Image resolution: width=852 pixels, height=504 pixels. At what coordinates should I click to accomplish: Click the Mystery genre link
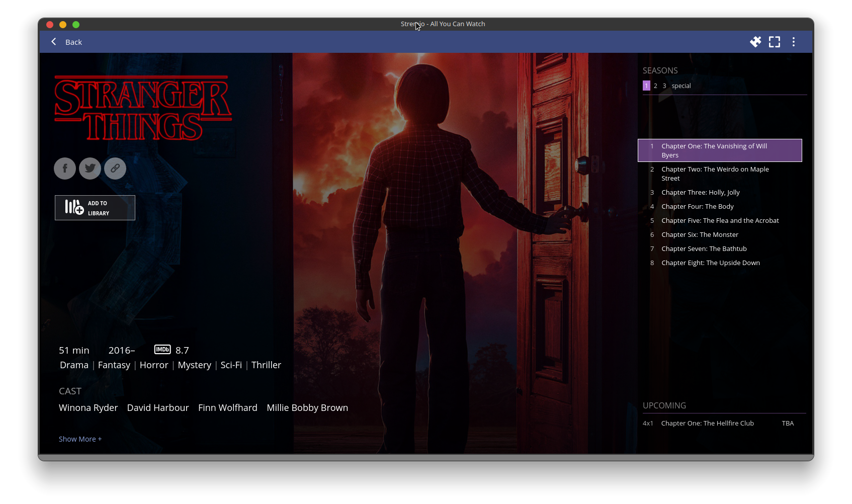(195, 365)
